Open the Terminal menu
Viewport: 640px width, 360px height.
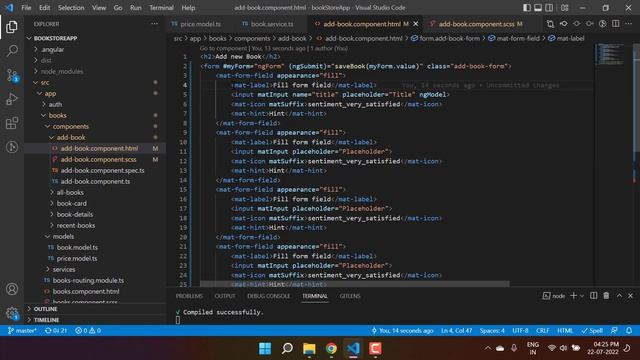161,8
